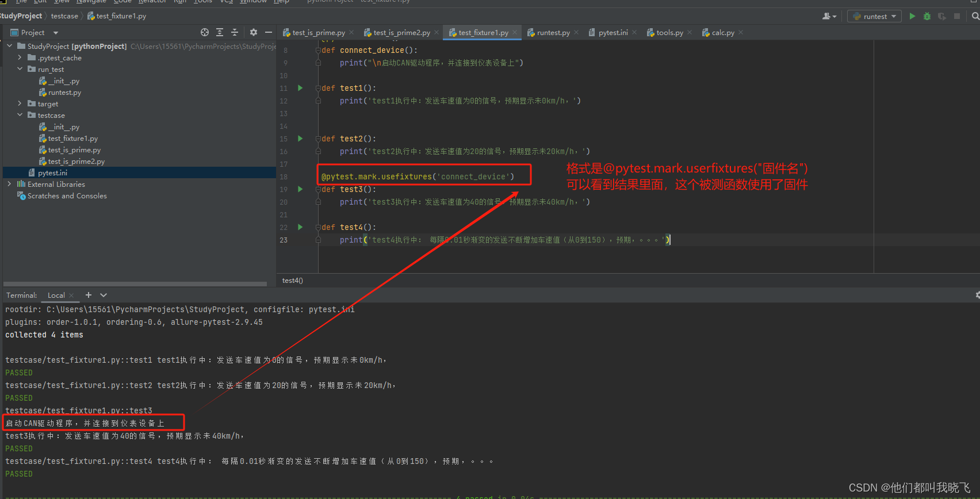Click the Stop process button

coord(957,16)
